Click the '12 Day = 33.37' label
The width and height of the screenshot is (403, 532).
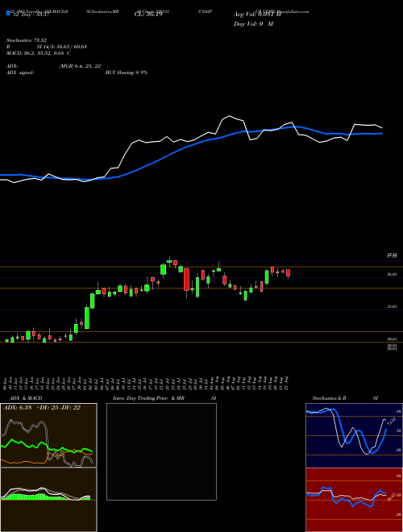coord(30,15)
